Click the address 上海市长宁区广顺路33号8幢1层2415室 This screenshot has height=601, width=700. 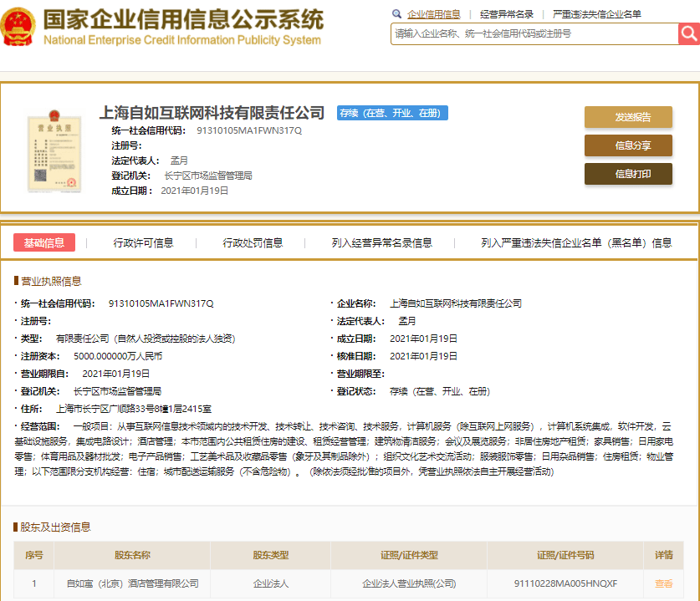134,409
